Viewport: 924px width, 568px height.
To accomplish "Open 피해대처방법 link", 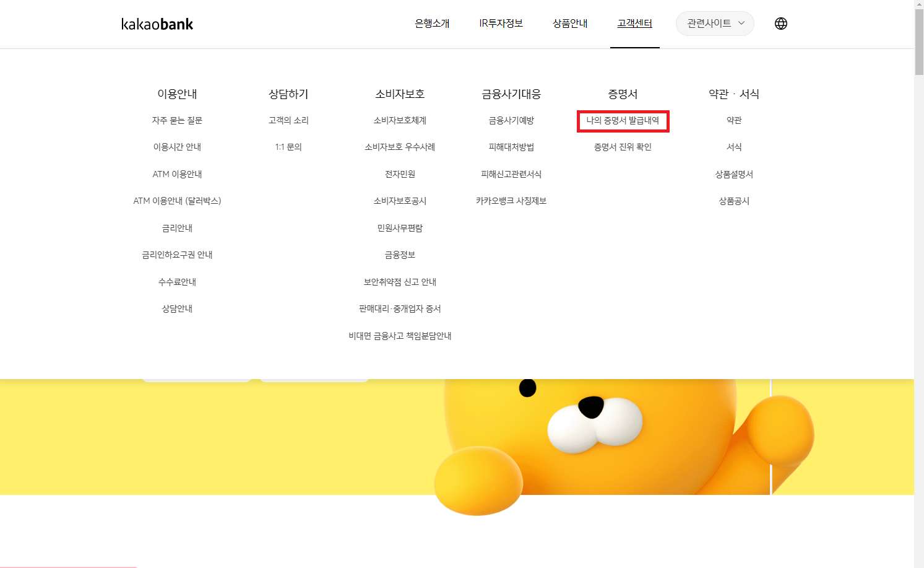I will coord(511,147).
